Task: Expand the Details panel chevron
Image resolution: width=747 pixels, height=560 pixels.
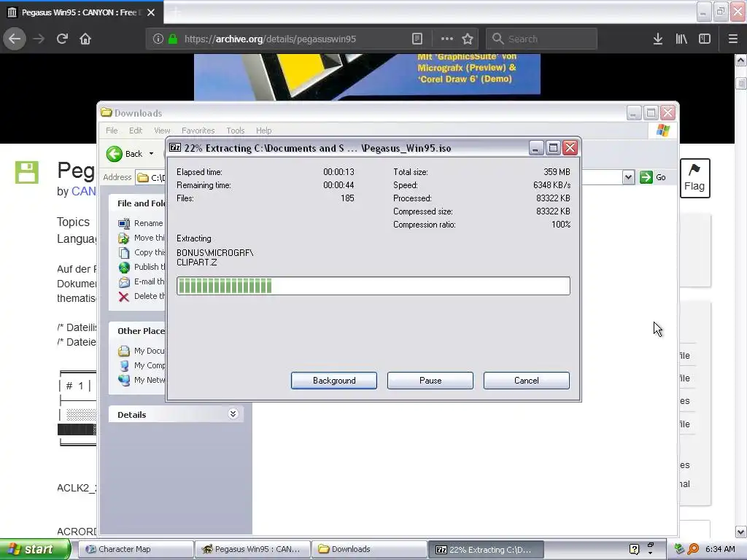Action: [233, 414]
